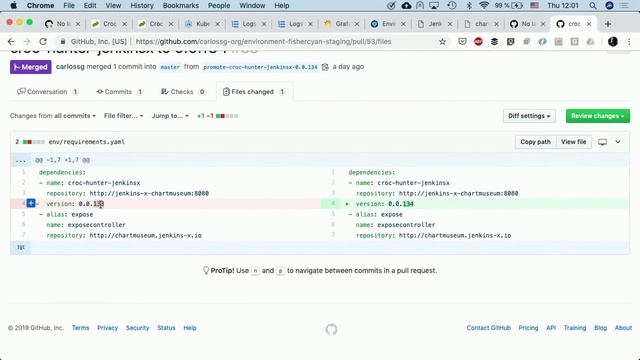Switch to the Commits tab
Screen dimensions: 640x360
click(119, 92)
